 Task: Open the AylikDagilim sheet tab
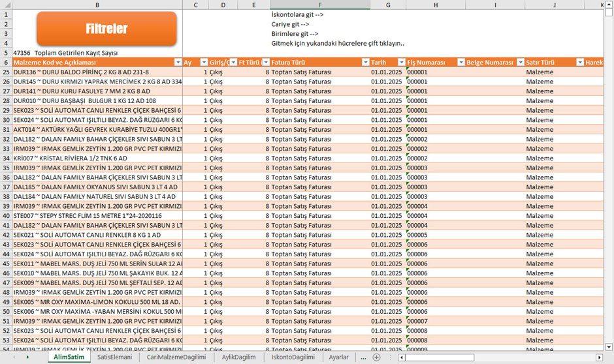coord(238,357)
